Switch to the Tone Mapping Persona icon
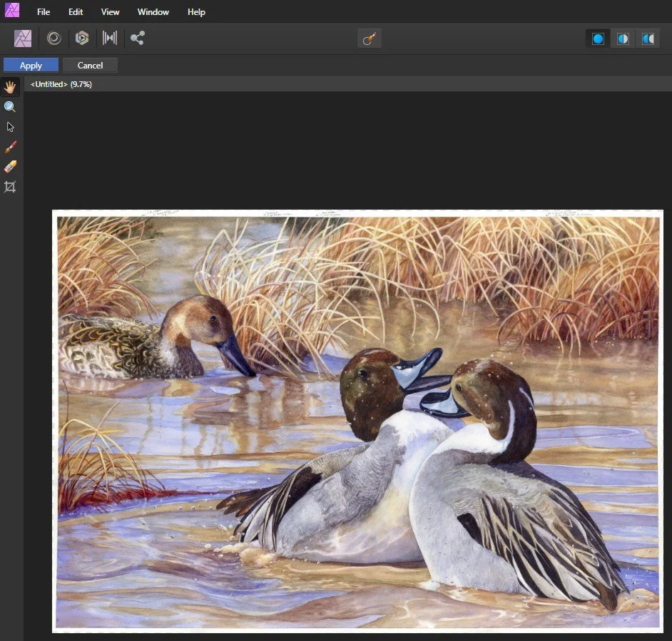Screen dimensions: 672x641 pyautogui.click(x=110, y=38)
